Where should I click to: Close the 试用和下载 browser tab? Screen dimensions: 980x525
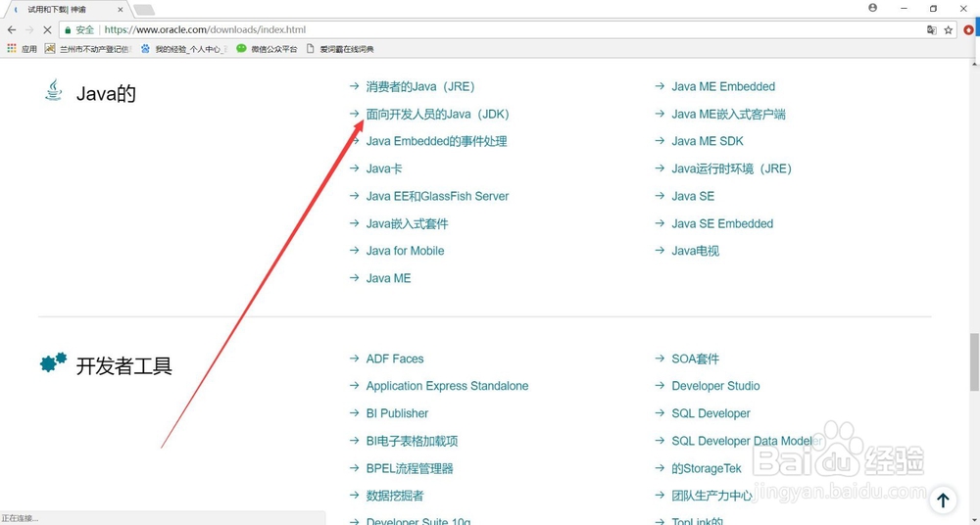tap(120, 10)
